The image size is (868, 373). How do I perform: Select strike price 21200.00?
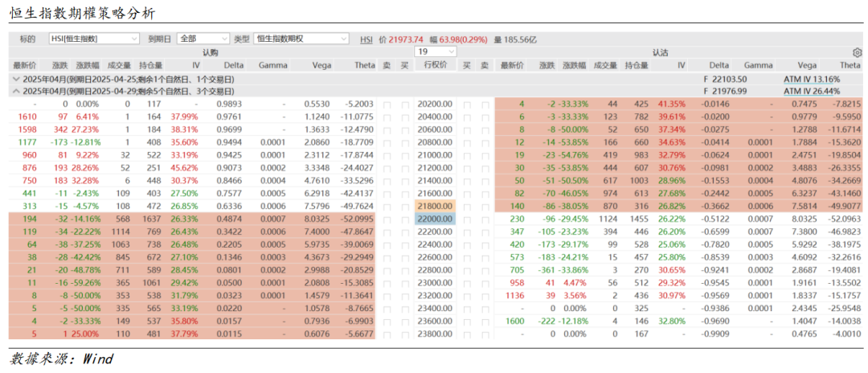(435, 168)
